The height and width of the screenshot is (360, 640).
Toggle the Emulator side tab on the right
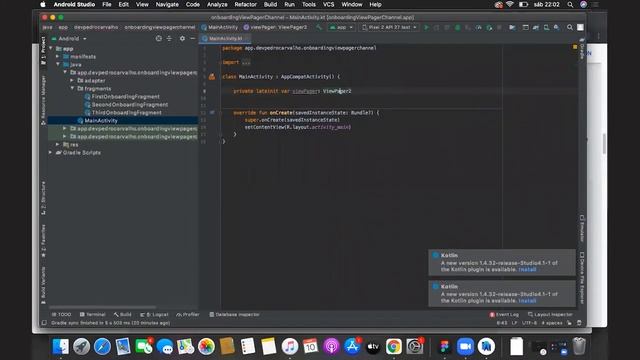[x=582, y=229]
